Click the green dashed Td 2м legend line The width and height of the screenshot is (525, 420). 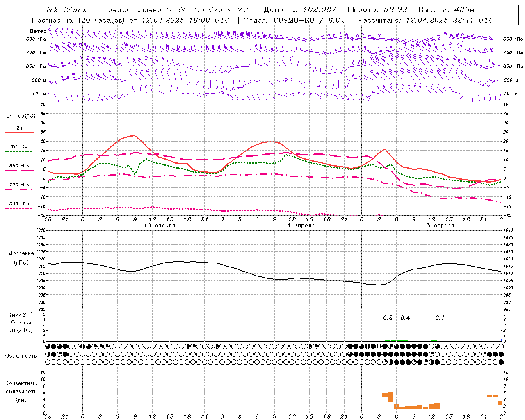[18, 152]
